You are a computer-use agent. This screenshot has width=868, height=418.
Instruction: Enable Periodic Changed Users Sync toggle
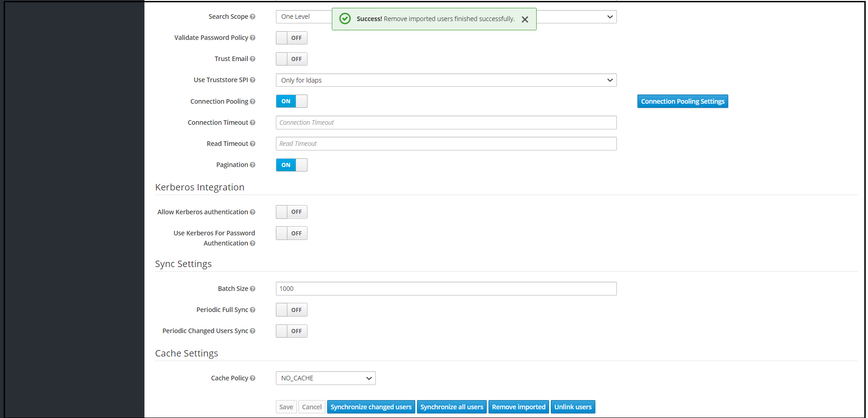pos(291,331)
